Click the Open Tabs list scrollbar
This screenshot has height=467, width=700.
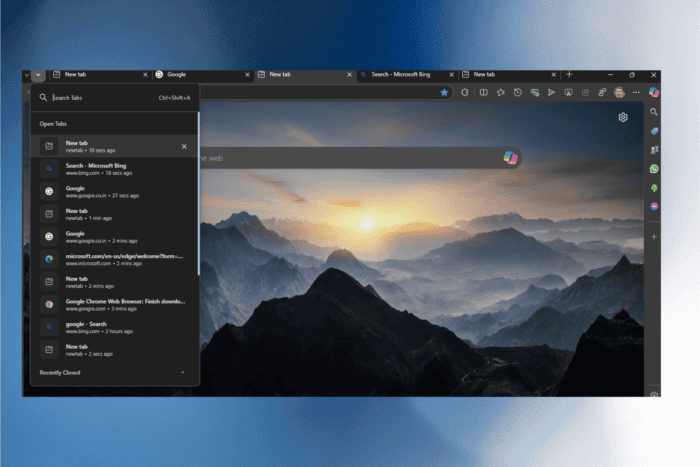pos(199,193)
